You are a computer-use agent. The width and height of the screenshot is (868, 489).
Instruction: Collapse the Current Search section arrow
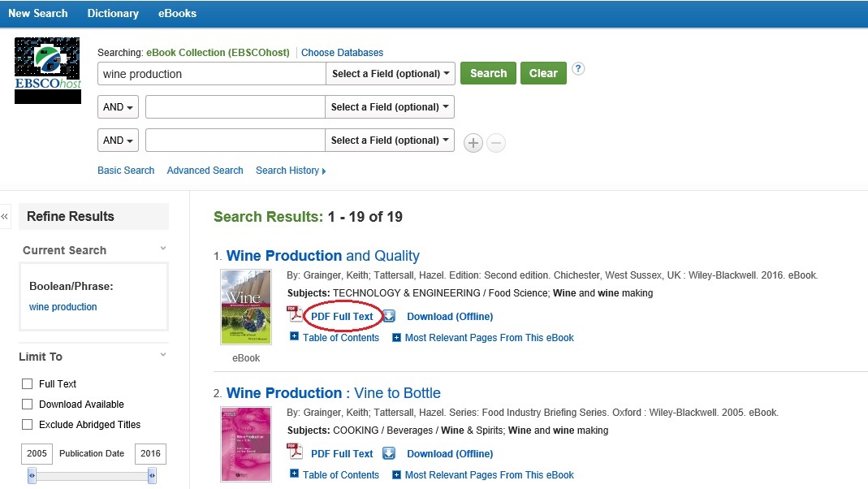162,248
